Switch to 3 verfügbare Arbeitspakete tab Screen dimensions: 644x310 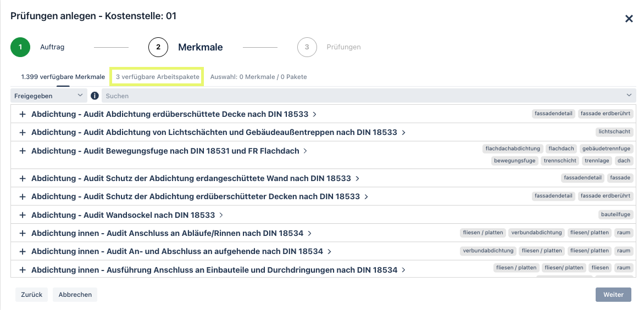(157, 77)
